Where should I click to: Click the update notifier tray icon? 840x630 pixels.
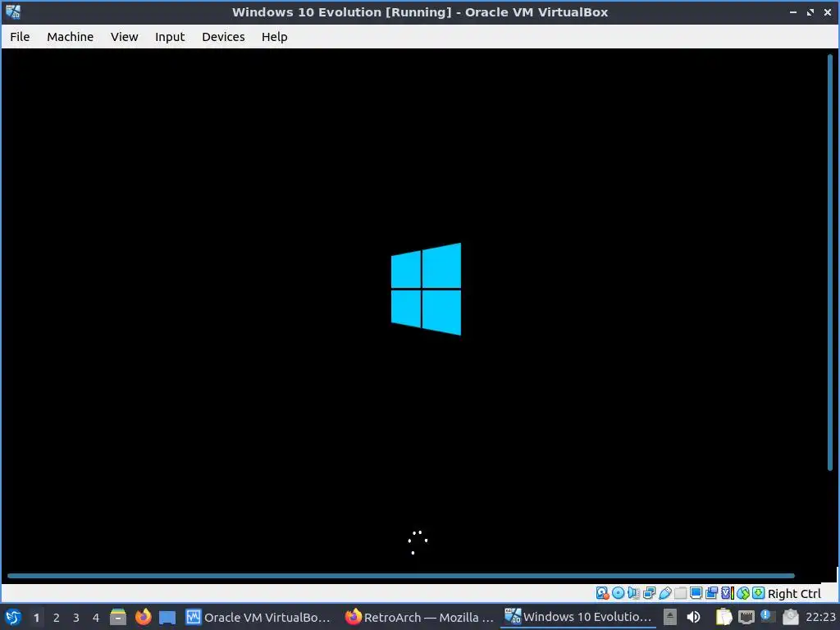(768, 616)
